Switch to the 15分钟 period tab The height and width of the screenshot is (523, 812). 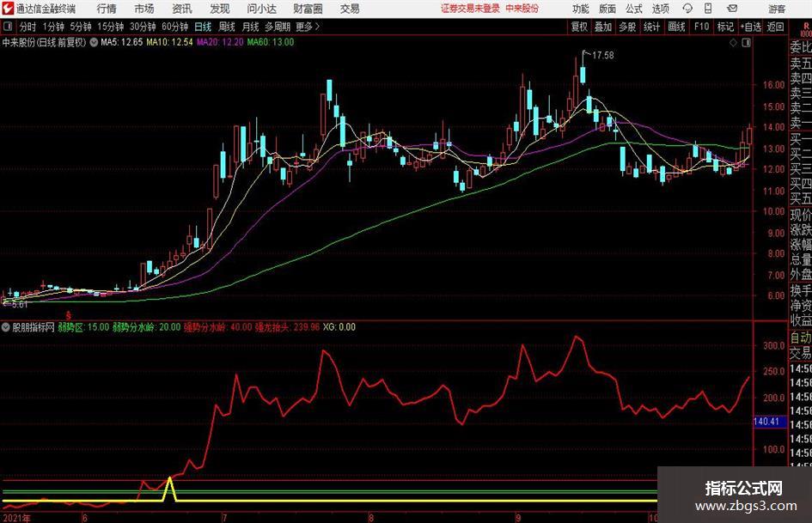[x=110, y=27]
